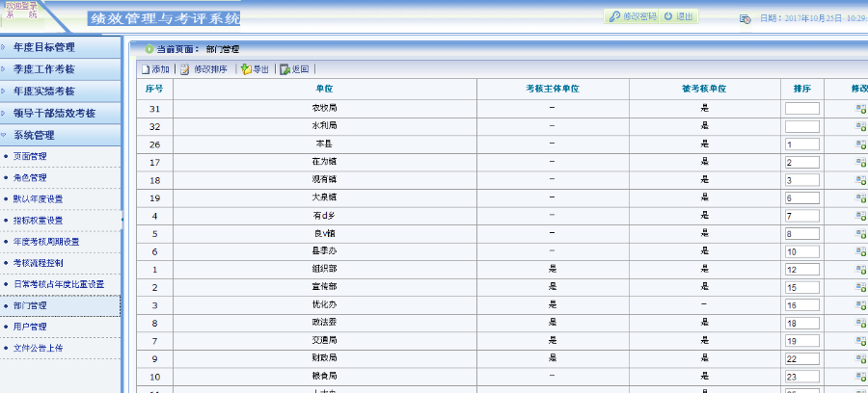This screenshot has height=393, width=868.
Task: Click the 粮食局 unit cell
Action: 324,377
